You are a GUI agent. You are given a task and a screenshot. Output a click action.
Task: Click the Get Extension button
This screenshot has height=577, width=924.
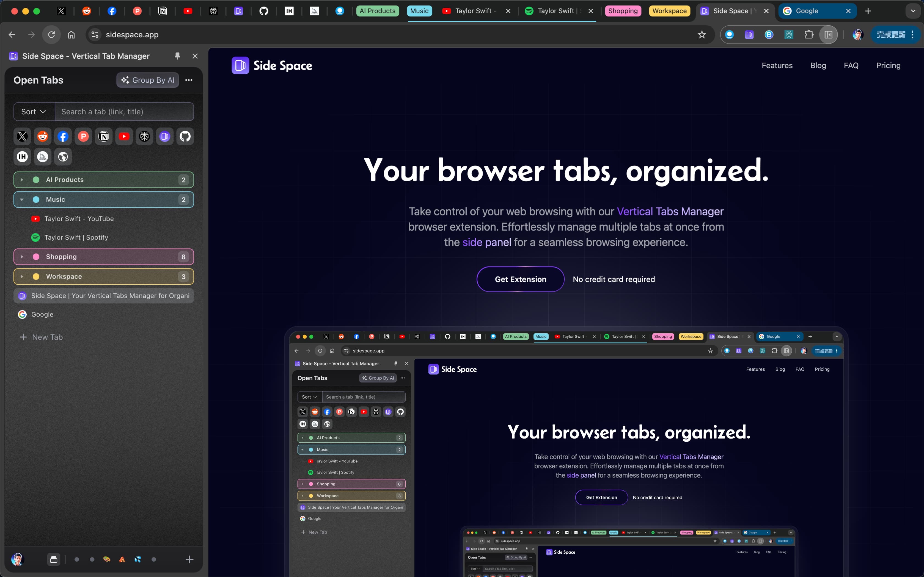[520, 279]
